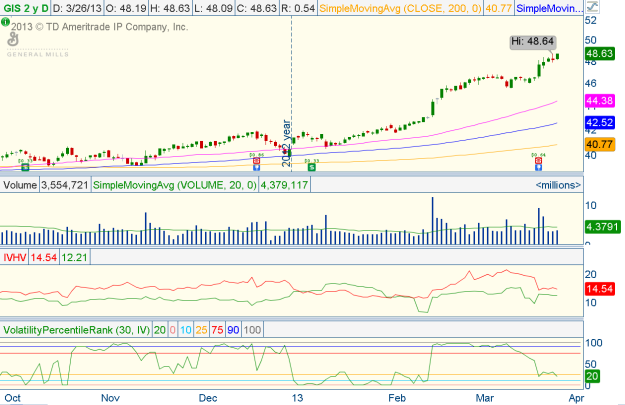Click the blue 42.52 moving average price tag
625x405 pixels.
[x=600, y=123]
